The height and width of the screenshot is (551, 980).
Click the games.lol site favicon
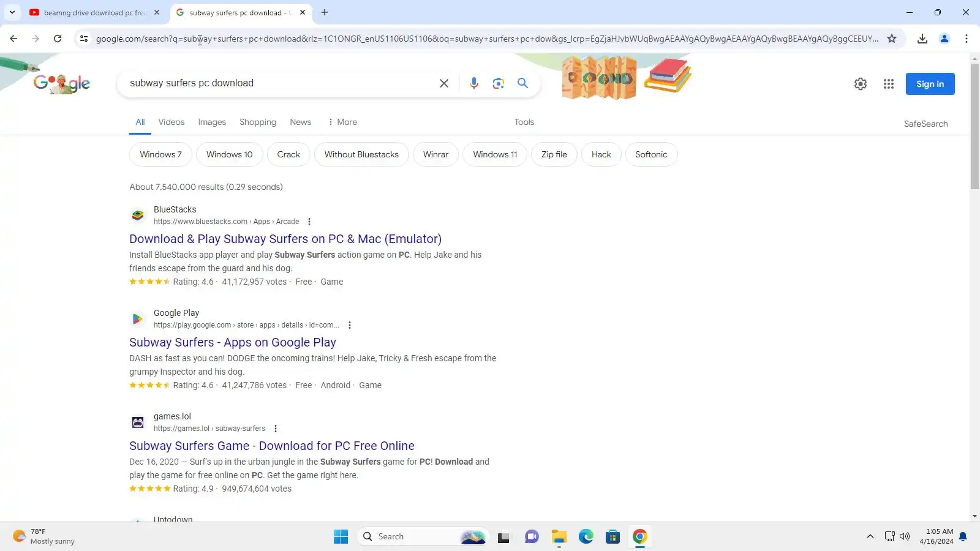point(138,422)
